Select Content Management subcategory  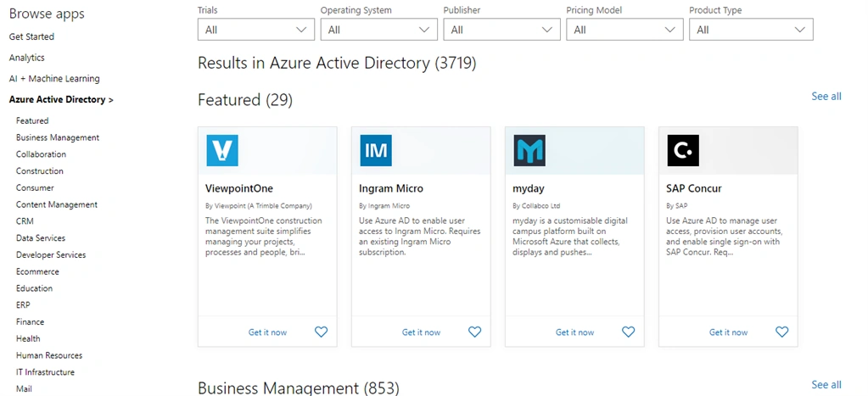57,204
